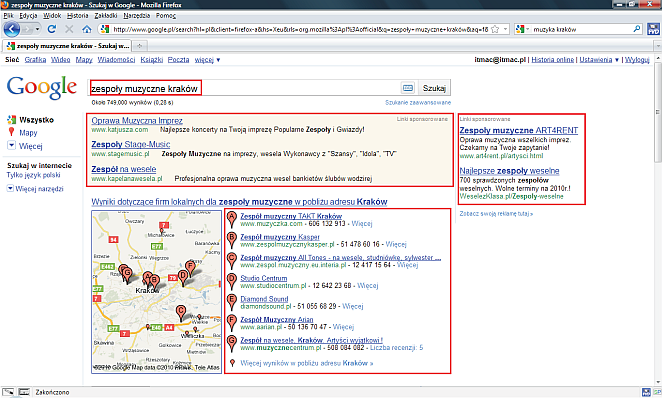Viewport: 662px width, 398px height.
Task: Open 'Oprawa Muzyczna Imprez' sponsored link
Action: coord(137,121)
